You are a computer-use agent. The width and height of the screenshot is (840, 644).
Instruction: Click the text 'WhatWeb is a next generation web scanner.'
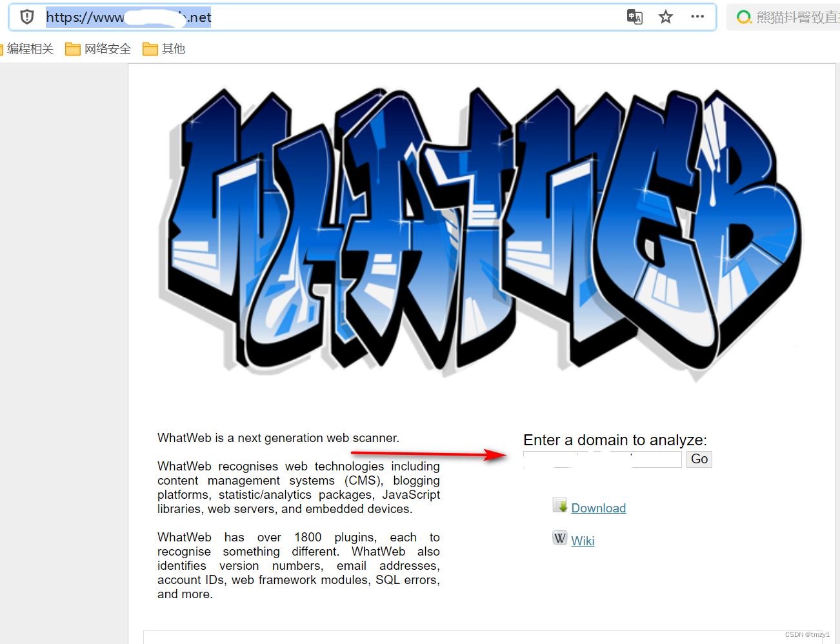pos(279,438)
